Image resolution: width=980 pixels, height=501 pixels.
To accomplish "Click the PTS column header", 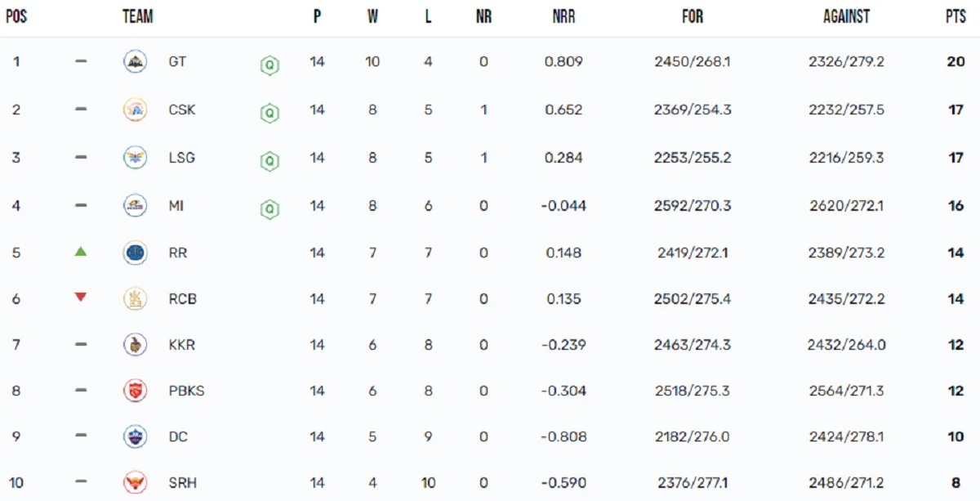I will (x=955, y=16).
